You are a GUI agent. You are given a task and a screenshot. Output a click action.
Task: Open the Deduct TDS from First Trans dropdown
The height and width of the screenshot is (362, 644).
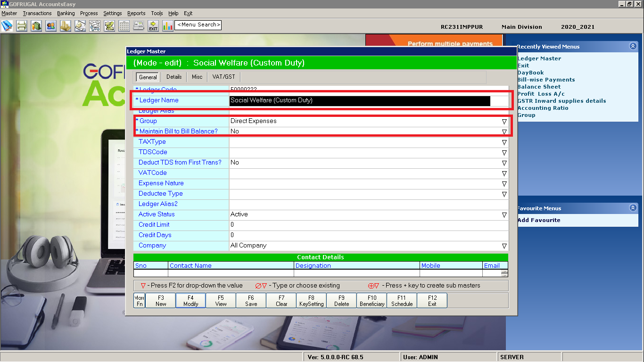(504, 163)
